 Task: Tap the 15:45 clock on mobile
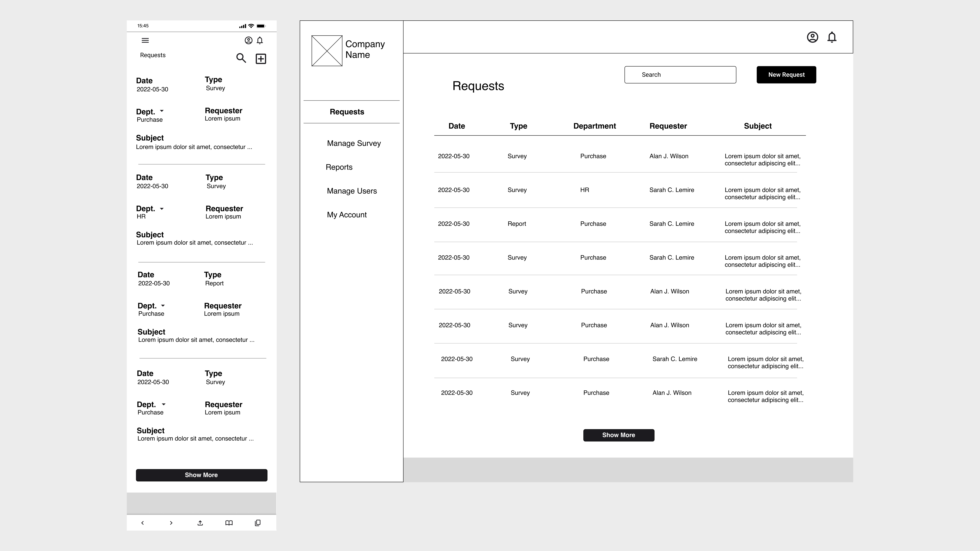coord(143,26)
